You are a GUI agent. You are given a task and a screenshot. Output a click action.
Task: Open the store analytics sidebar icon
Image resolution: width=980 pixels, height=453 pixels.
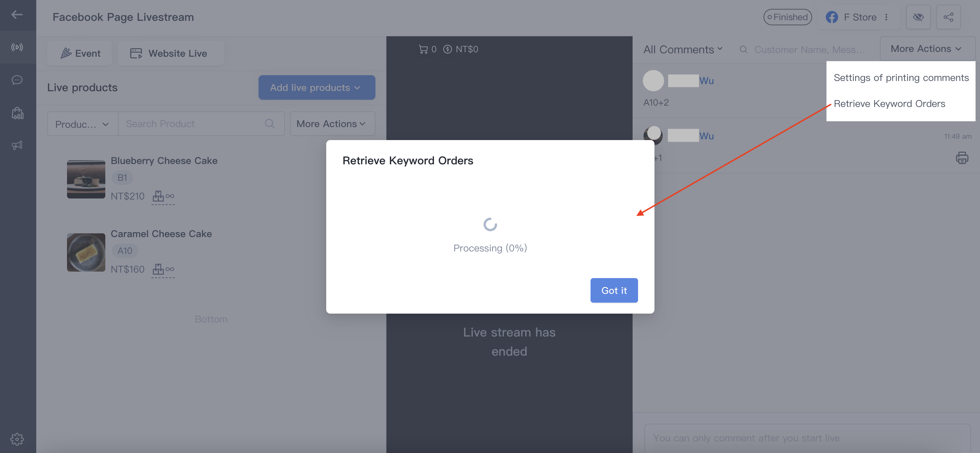click(17, 113)
